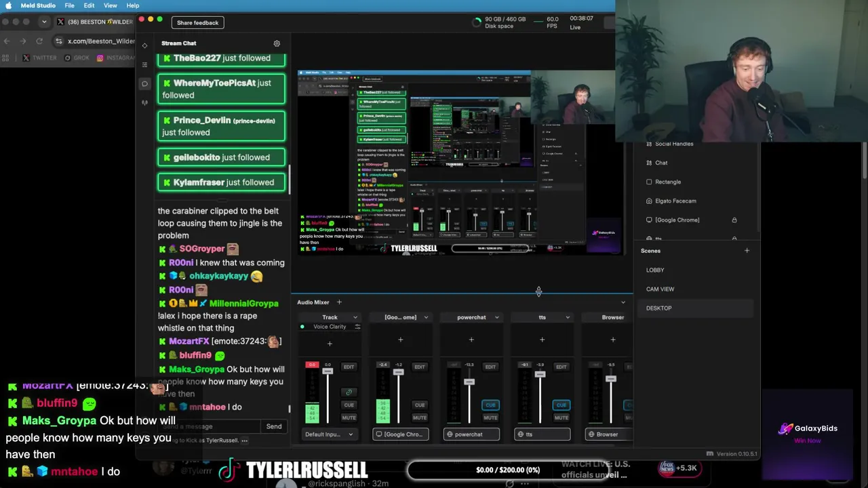868x488 pixels.
Task: Open Voice Clarity effect settings sliders
Action: click(357, 327)
